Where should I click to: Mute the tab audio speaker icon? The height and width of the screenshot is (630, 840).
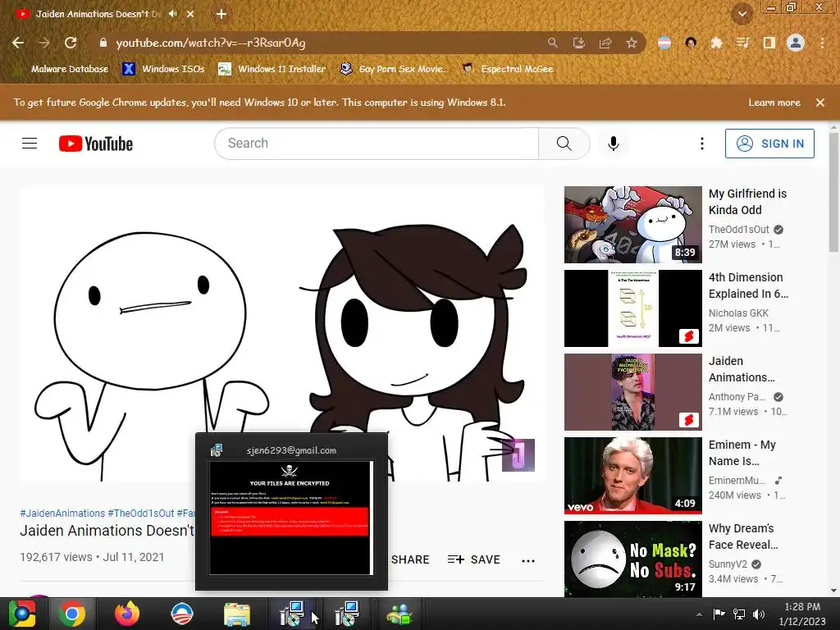(172, 14)
